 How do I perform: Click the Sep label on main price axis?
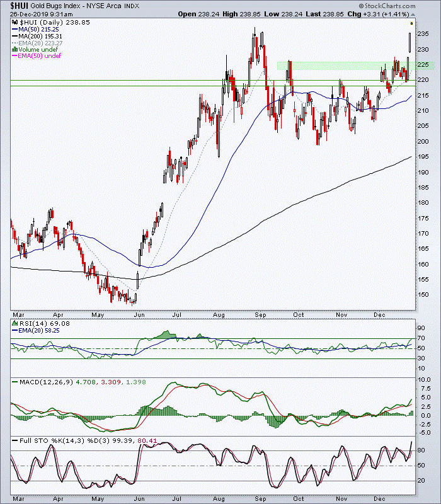tap(260, 315)
